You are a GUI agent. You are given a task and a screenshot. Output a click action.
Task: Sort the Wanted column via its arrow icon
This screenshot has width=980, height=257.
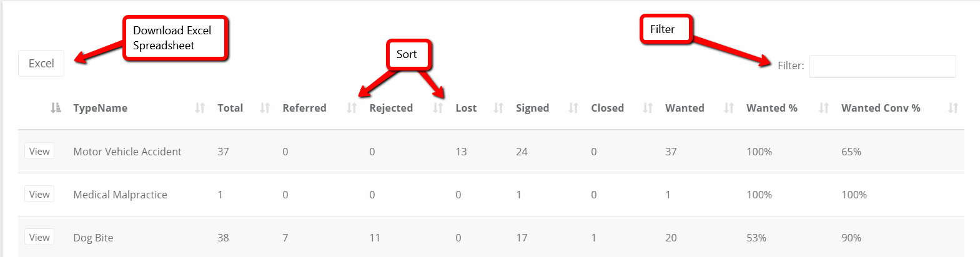point(729,108)
